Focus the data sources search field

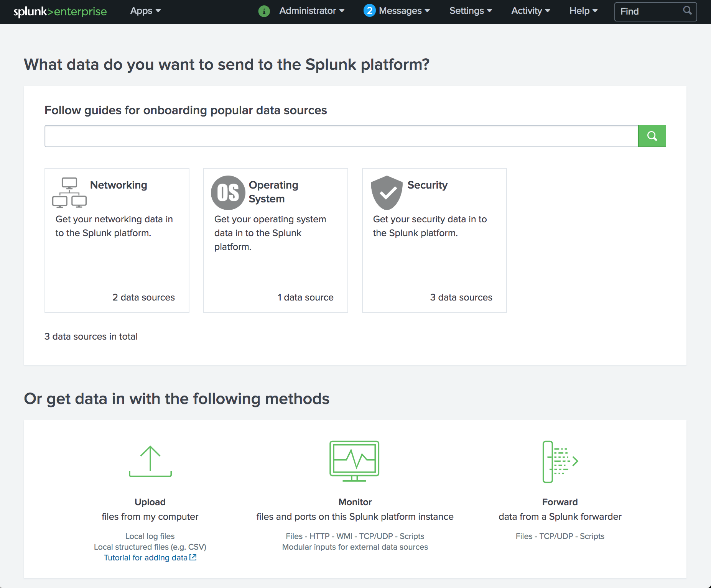tap(341, 136)
